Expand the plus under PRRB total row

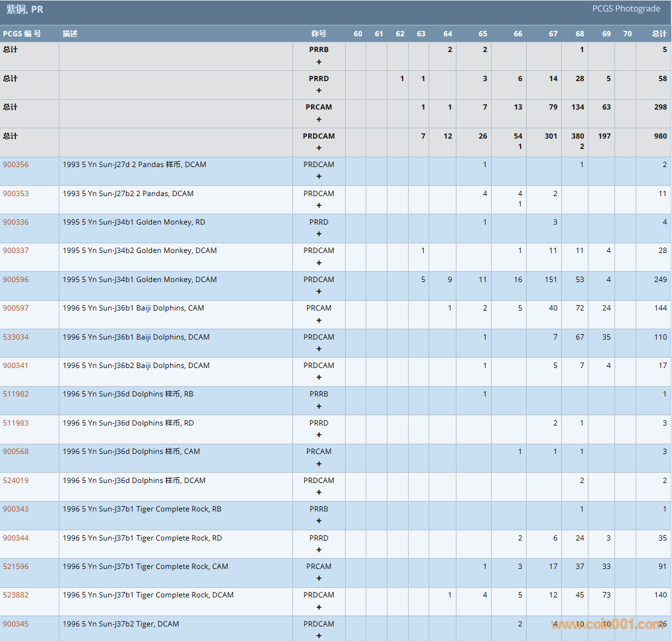pyautogui.click(x=319, y=62)
